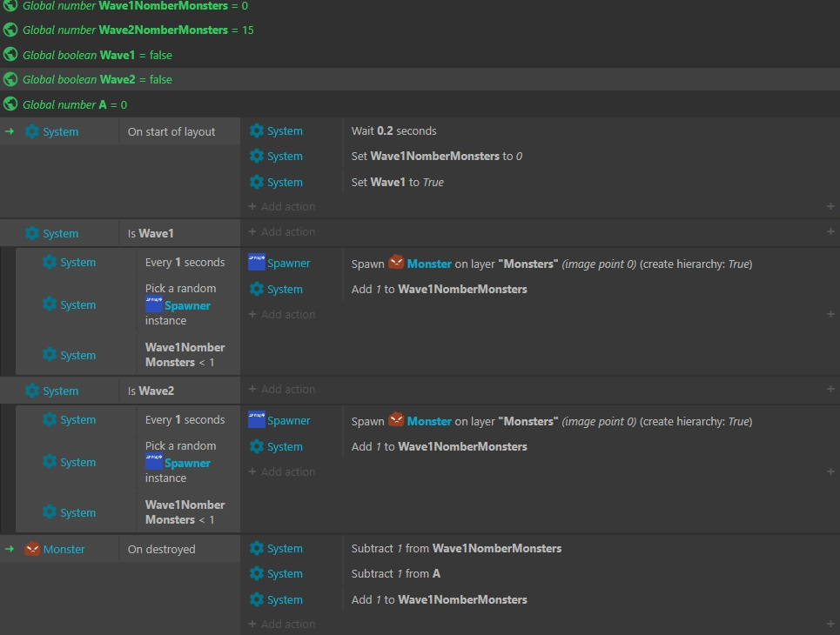Select the Set Wave1NomberMonsters to 0 action
Image resolution: width=840 pixels, height=635 pixels.
click(436, 157)
